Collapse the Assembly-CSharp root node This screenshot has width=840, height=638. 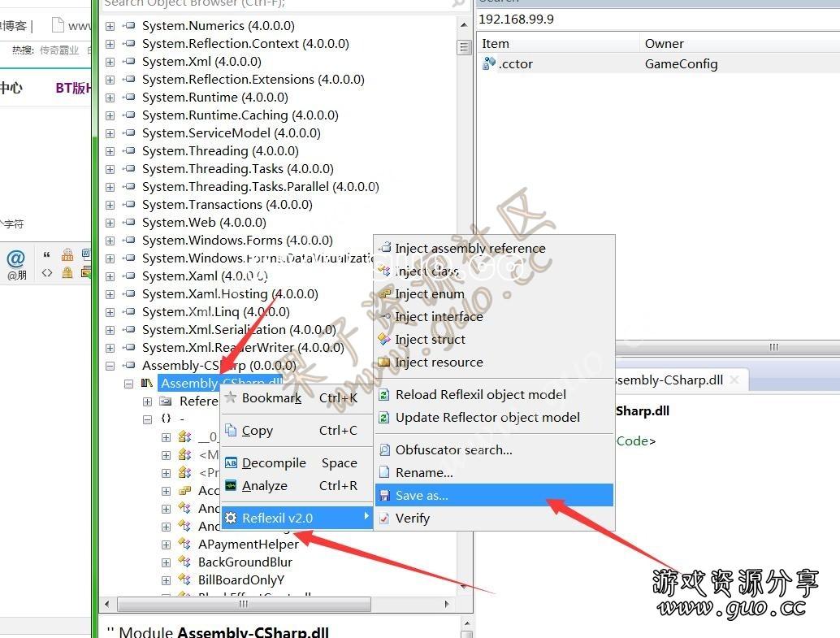(110, 366)
